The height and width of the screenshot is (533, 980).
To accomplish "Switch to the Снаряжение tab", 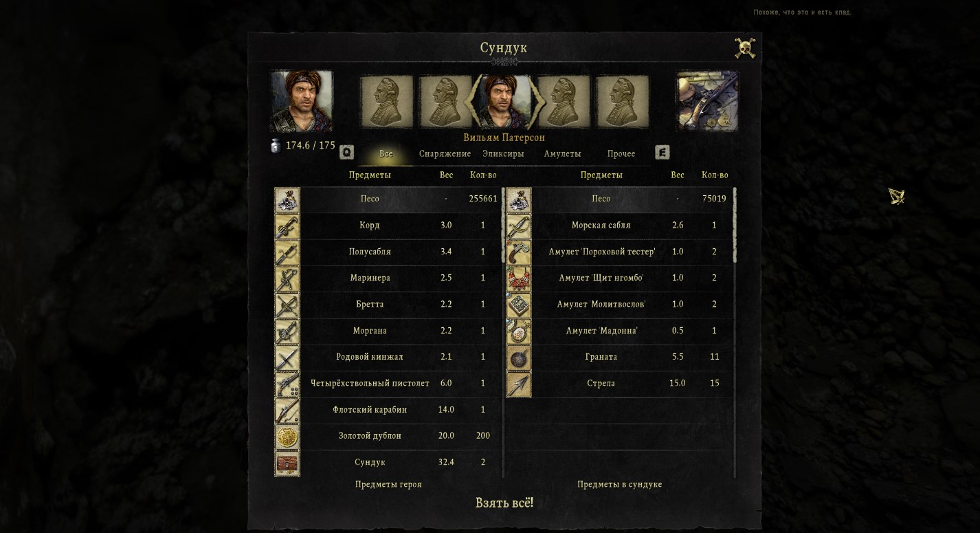I will [x=445, y=153].
